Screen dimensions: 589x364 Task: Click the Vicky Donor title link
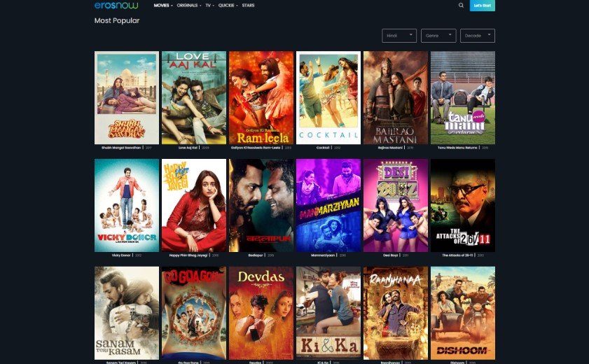(121, 255)
